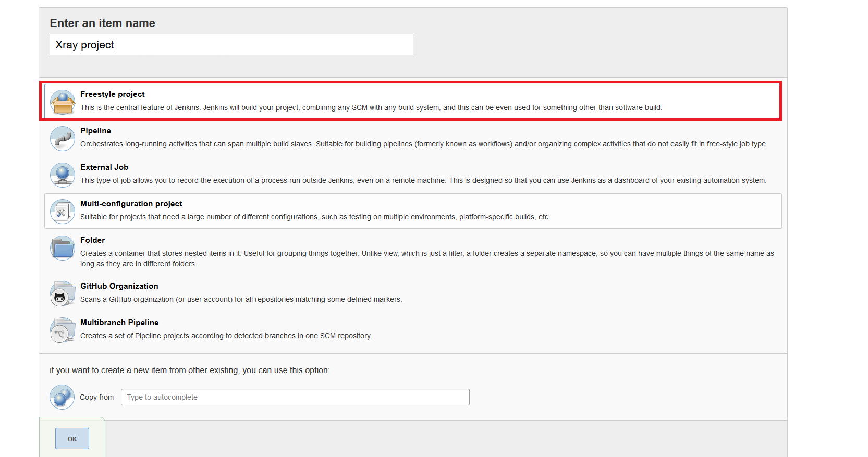Click the Freestyle project box icon
The height and width of the screenshot is (457, 868).
pyautogui.click(x=63, y=102)
